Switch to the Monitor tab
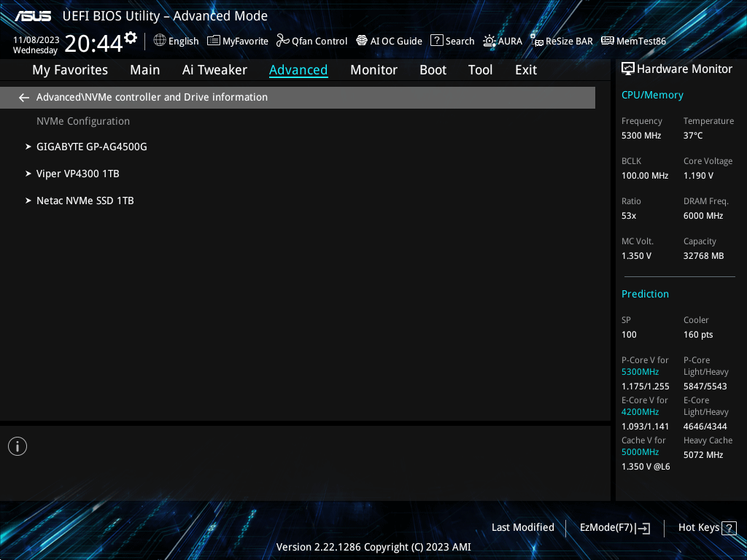Image resolution: width=747 pixels, height=560 pixels. (373, 70)
